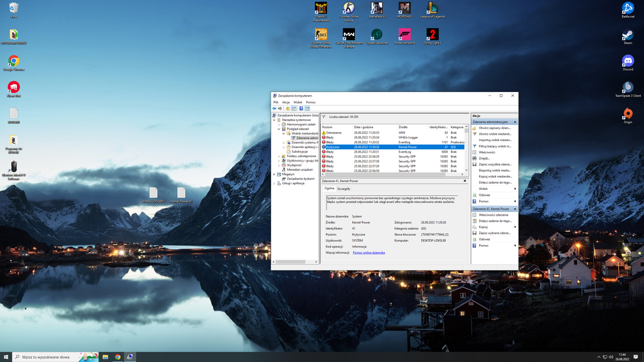This screenshot has width=644, height=362.
Task: Select the Counter-Strike Global Offensive icon
Action: (321, 38)
